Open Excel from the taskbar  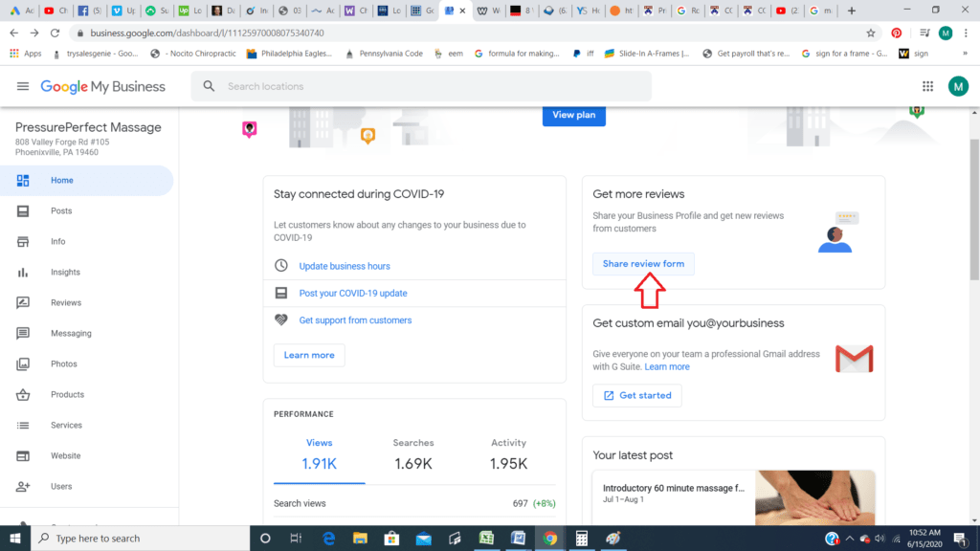tap(486, 538)
